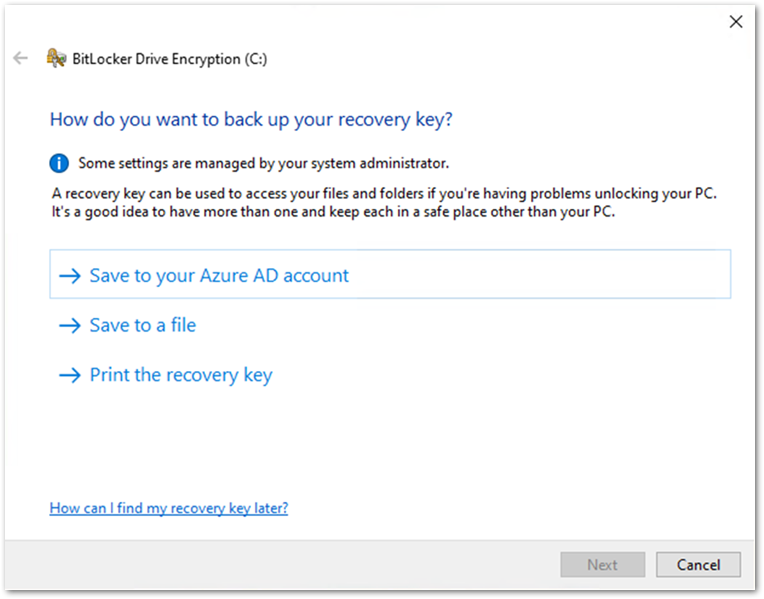This screenshot has height=599, width=764.
Task: Click the arrow beside Save to your Azure AD account
Action: coord(69,276)
